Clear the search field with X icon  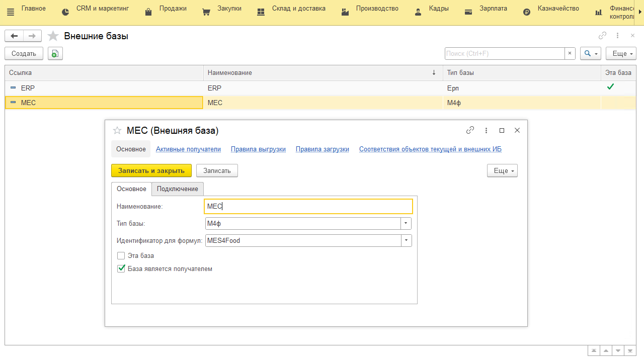570,53
